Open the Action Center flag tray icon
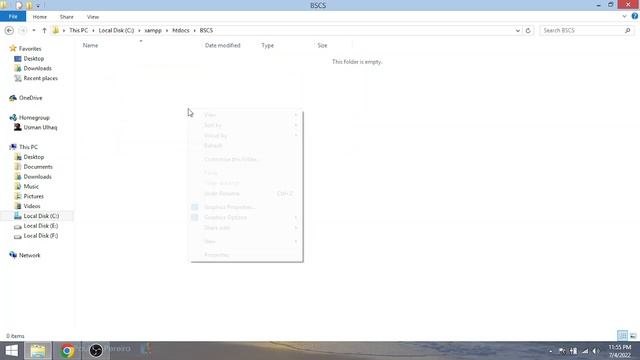The image size is (640, 360). pyautogui.click(x=562, y=351)
